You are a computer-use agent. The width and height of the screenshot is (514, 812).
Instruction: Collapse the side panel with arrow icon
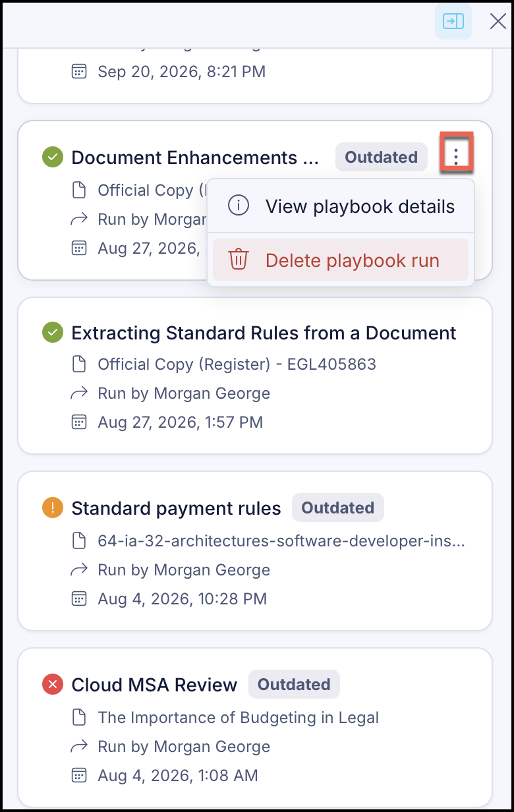(x=453, y=21)
